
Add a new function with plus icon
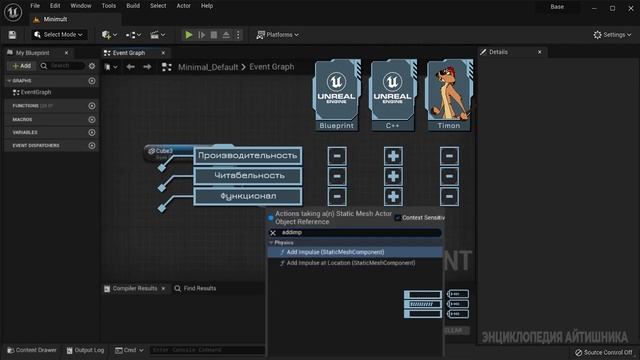(x=92, y=106)
